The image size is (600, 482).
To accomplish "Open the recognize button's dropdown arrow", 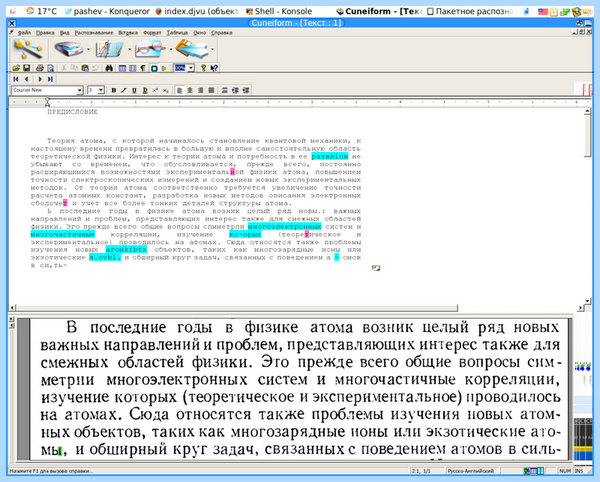I will click(171, 49).
